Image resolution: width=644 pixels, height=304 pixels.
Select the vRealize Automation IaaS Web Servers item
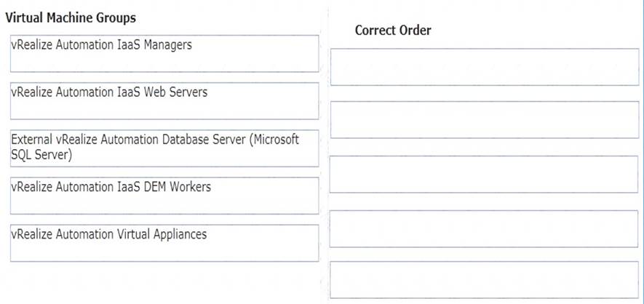click(164, 101)
